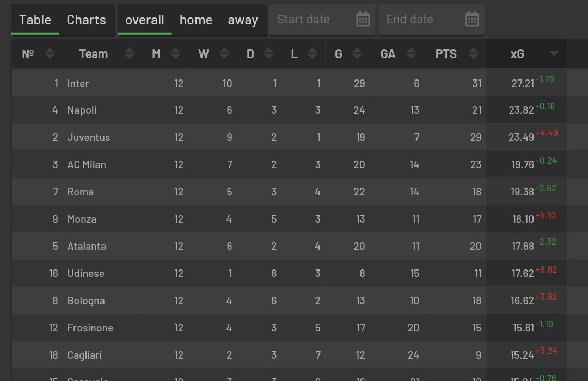Show home matches only
This screenshot has width=588, height=381.
pos(196,20)
